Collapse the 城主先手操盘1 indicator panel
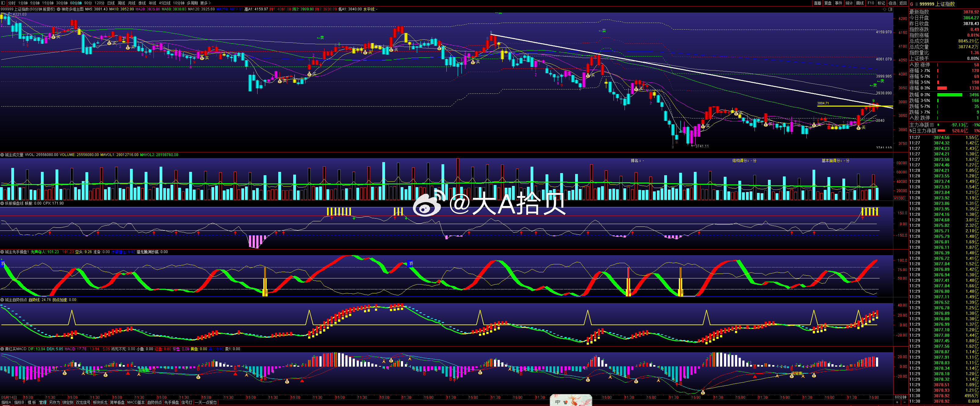The image size is (980, 406). click(x=2, y=252)
